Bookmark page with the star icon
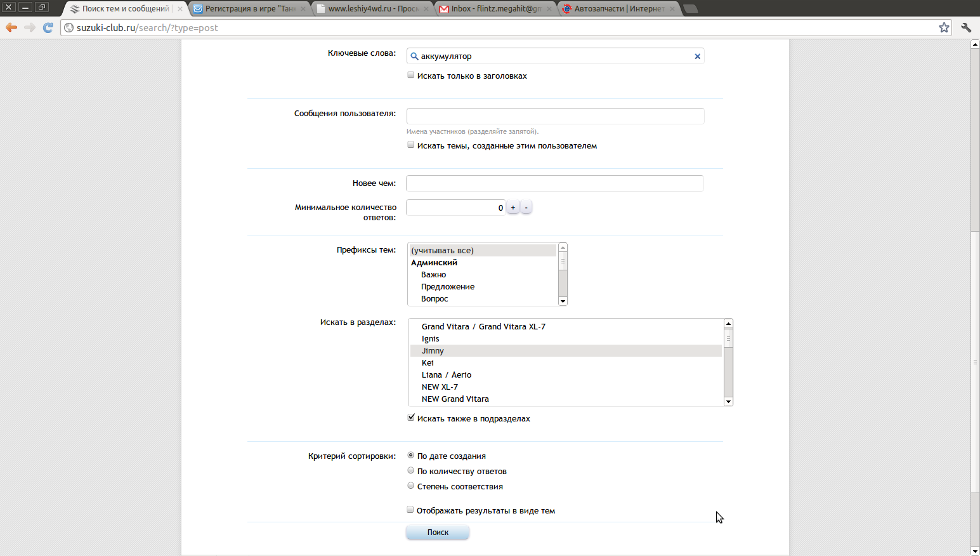 [944, 27]
